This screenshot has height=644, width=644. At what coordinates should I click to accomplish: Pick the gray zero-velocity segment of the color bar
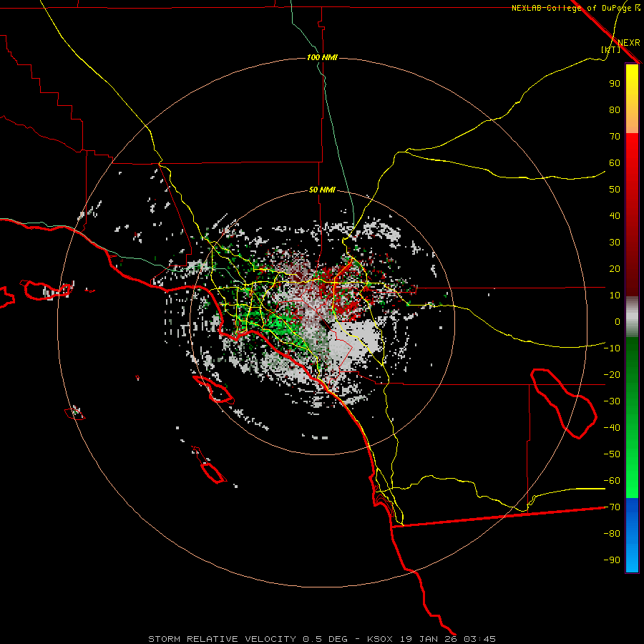click(632, 317)
